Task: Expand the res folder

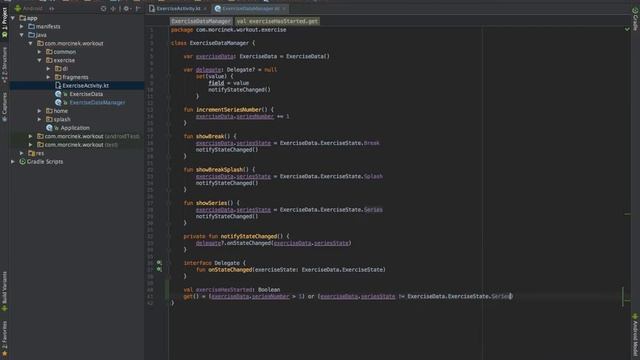Action: pyautogui.click(x=22, y=153)
